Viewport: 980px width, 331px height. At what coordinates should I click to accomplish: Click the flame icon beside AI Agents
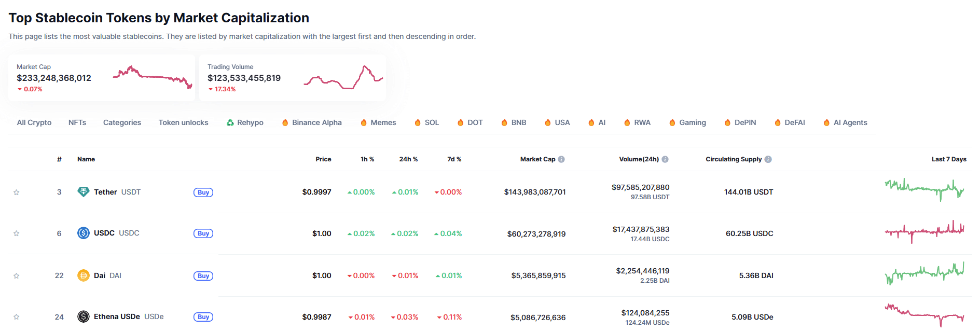point(826,122)
